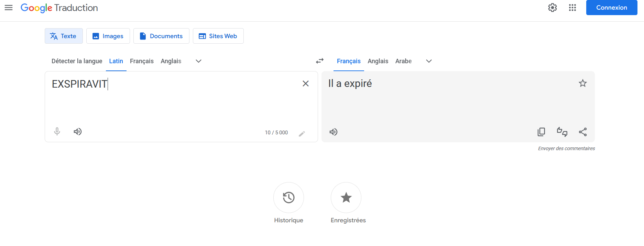Screen dimensions: 644x246
Task: Expand more target languages list
Action: tap(429, 61)
